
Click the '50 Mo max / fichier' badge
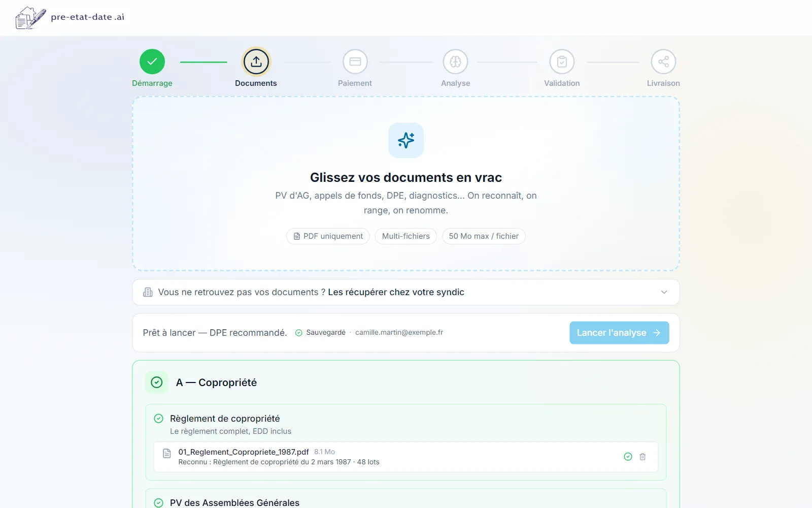click(x=484, y=236)
